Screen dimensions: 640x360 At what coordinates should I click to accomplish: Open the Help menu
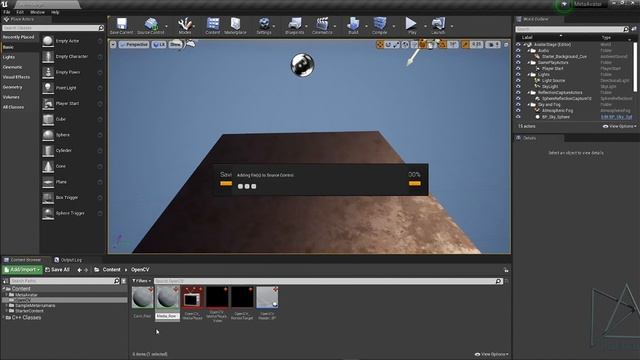point(55,12)
